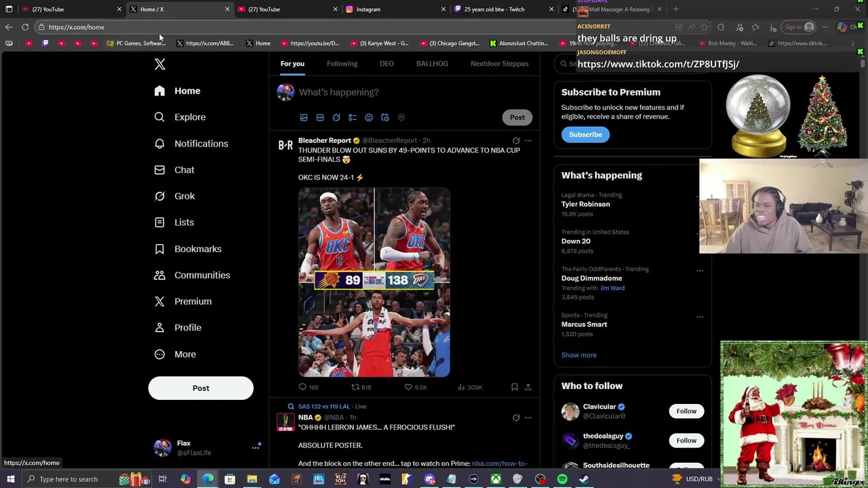Image resolution: width=868 pixels, height=488 pixels.
Task: Open more options for Doug Dimmadome trend
Action: click(x=700, y=271)
